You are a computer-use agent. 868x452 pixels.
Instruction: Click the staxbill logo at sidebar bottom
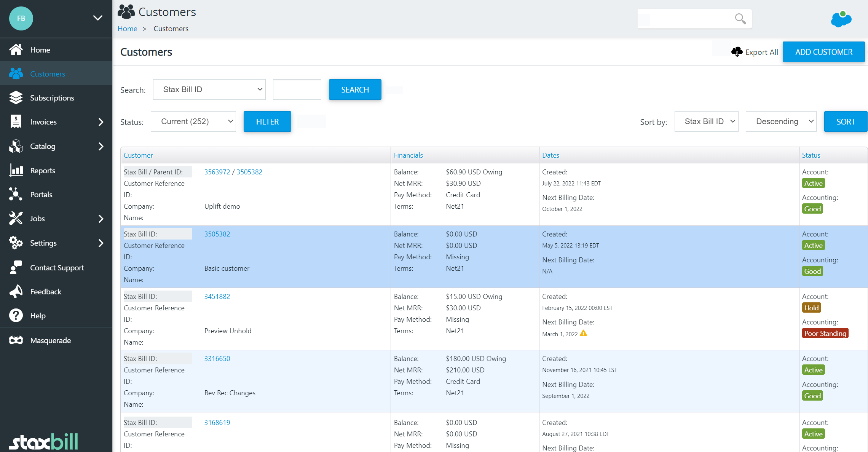point(43,442)
